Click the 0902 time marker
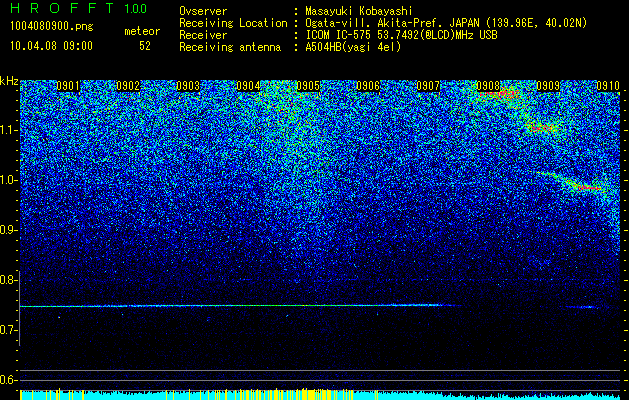This screenshot has height=400, width=629. (128, 86)
